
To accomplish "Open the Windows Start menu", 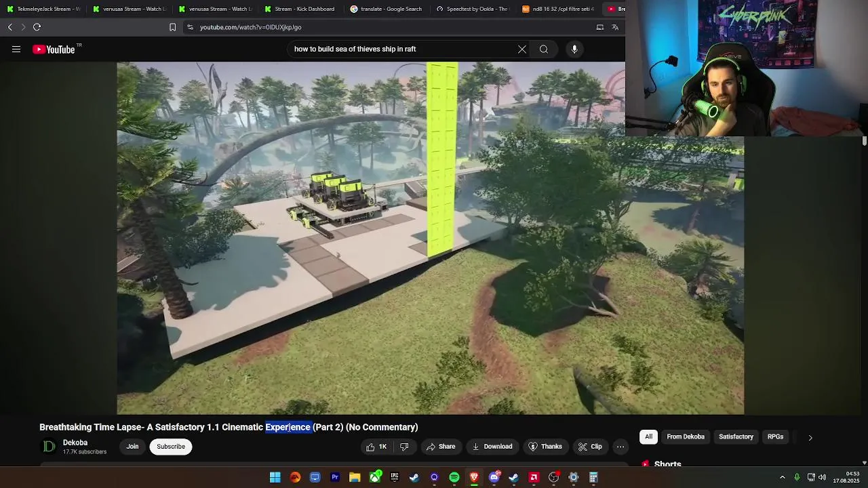I will (275, 478).
